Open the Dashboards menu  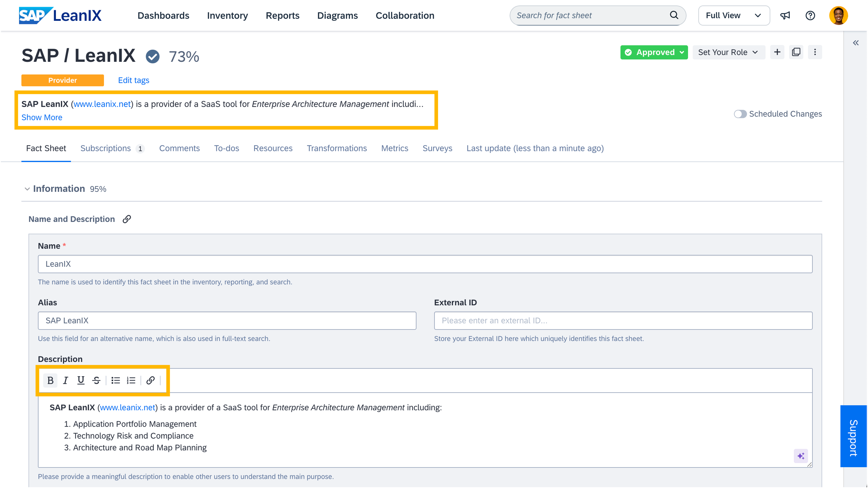point(163,15)
